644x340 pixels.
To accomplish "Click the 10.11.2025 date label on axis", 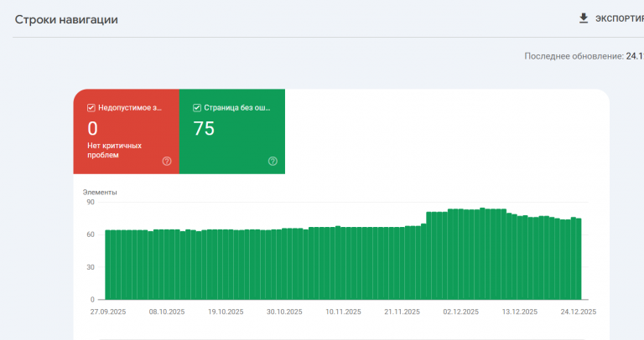I will [343, 312].
